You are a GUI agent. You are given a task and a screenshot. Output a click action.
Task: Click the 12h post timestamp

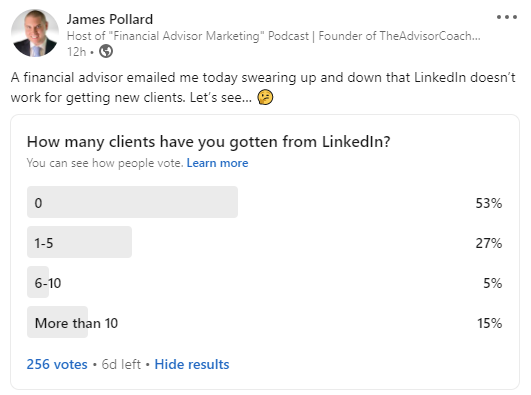pos(77,52)
